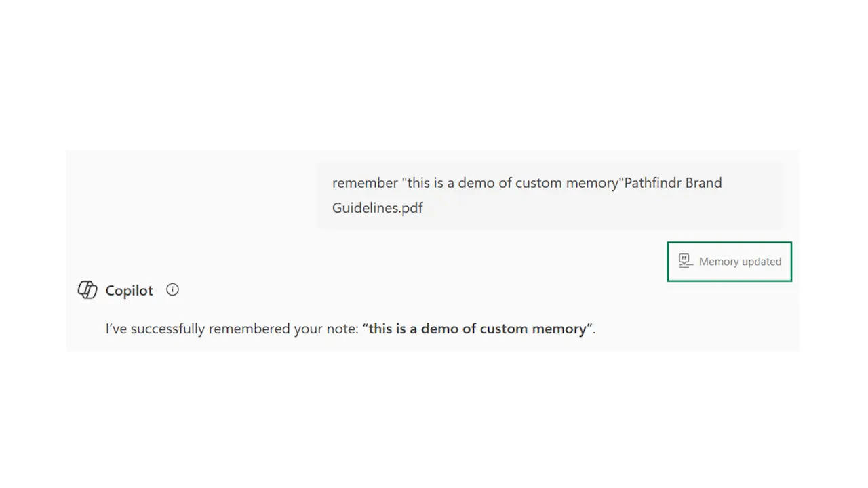Click the Copilot avatar symbol
Image resolution: width=868 pixels, height=488 pixels.
(87, 289)
